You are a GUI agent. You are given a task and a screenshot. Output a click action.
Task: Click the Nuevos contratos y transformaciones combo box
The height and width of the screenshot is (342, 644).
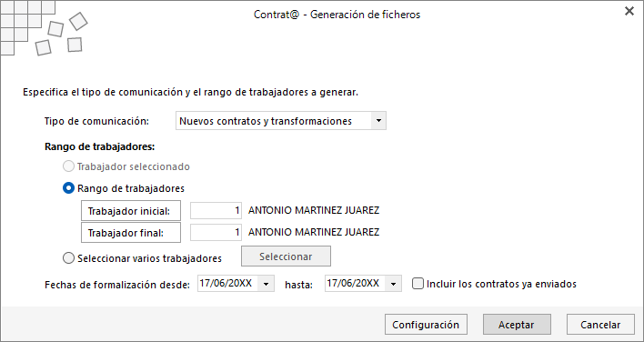pos(280,121)
